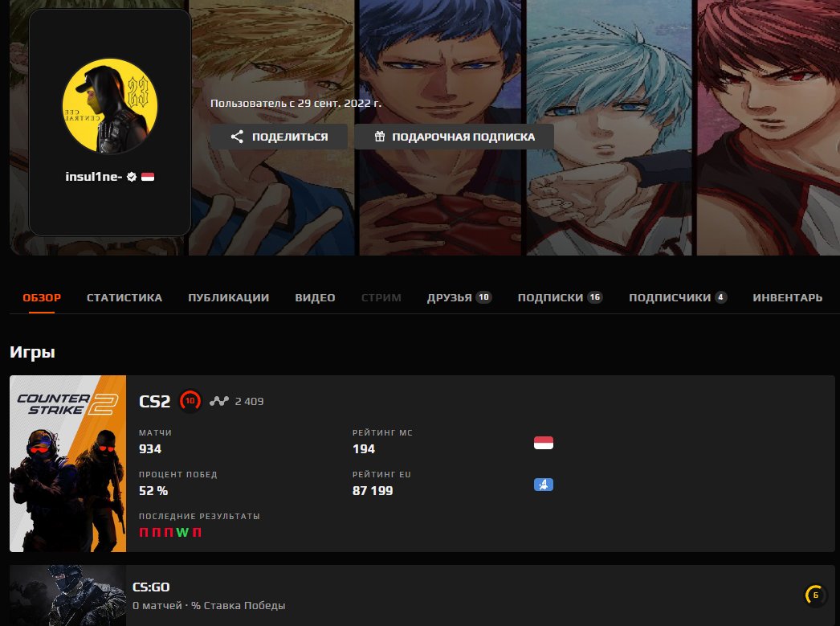840x626 pixels.
Task: Click the CS2 skill level 10 badge
Action: pyautogui.click(x=190, y=401)
